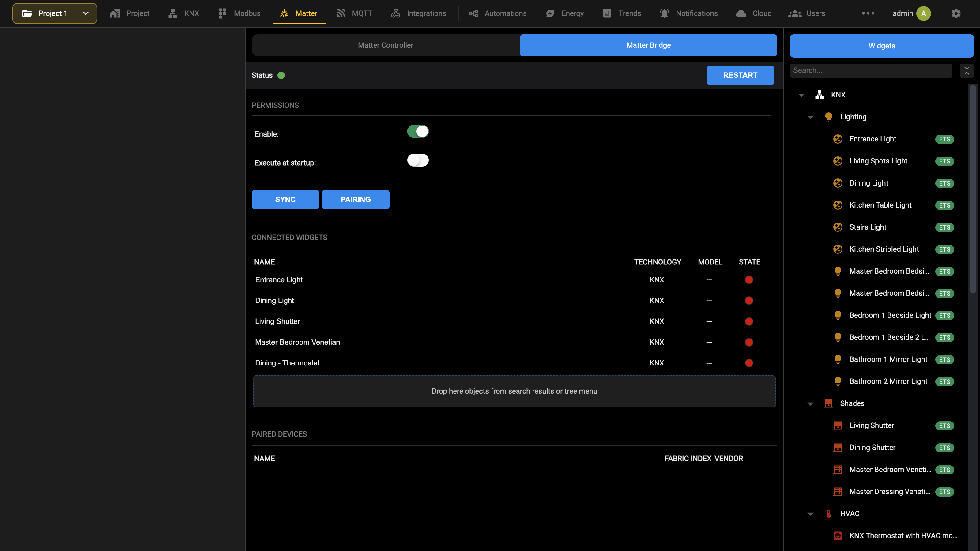Image resolution: width=980 pixels, height=551 pixels.
Task: Click the HVAC thermometer icon
Action: [829, 514]
